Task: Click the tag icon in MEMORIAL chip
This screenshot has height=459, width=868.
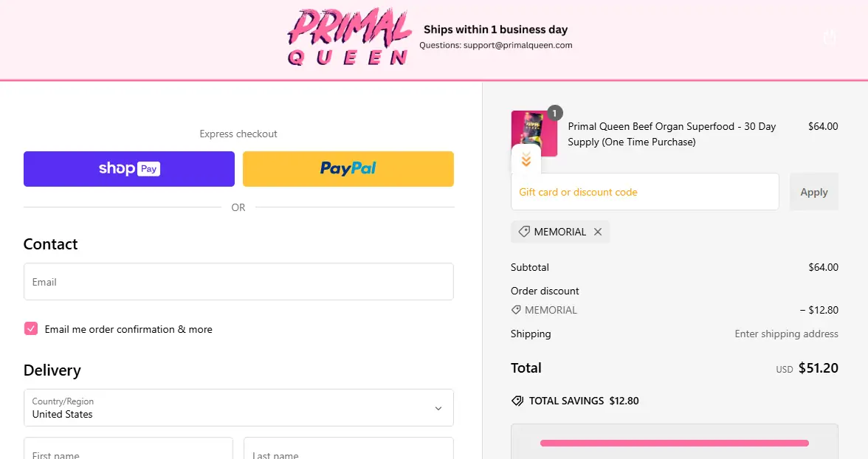Action: point(523,232)
